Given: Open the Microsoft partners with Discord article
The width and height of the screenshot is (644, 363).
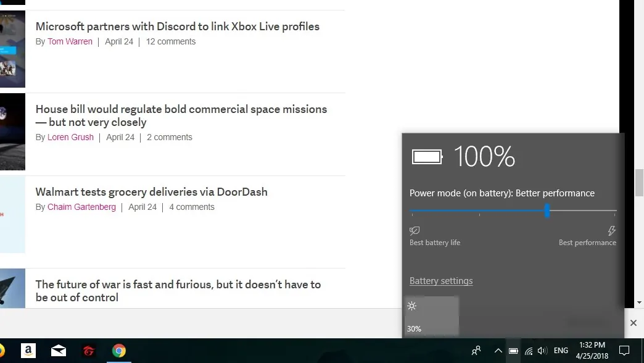Looking at the screenshot, I should point(178,27).
